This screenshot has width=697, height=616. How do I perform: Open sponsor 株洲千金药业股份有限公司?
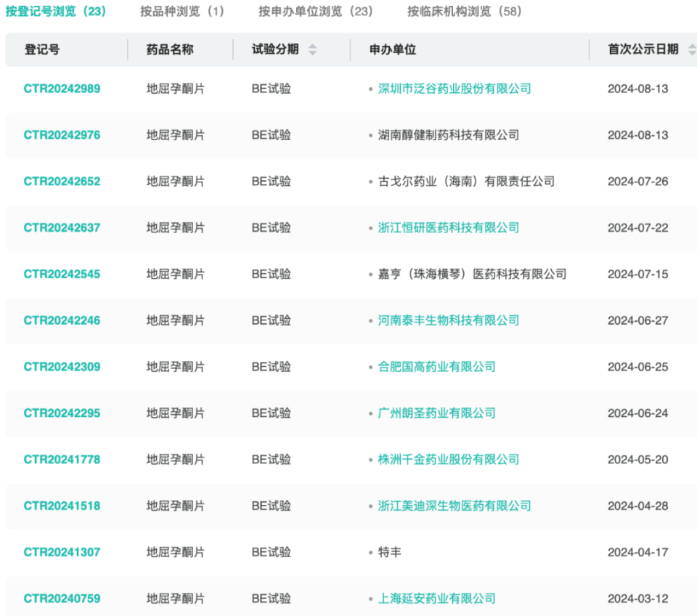[x=449, y=459]
